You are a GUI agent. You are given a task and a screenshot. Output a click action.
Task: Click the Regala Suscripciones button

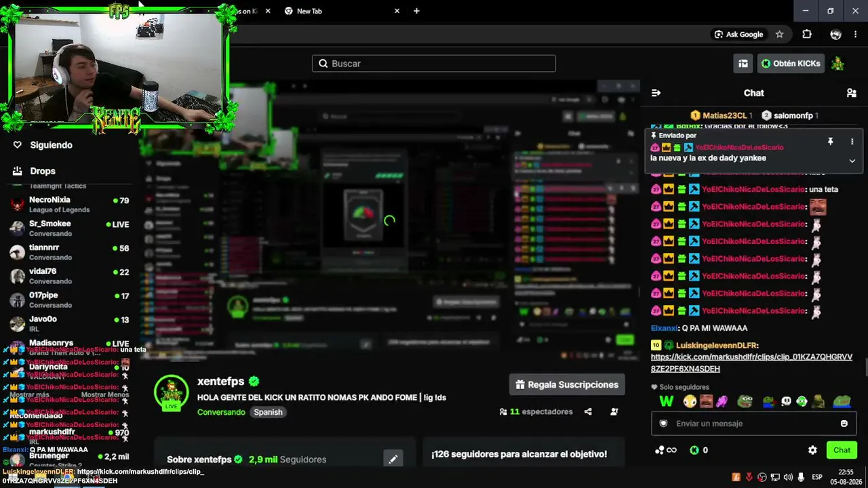[567, 385]
